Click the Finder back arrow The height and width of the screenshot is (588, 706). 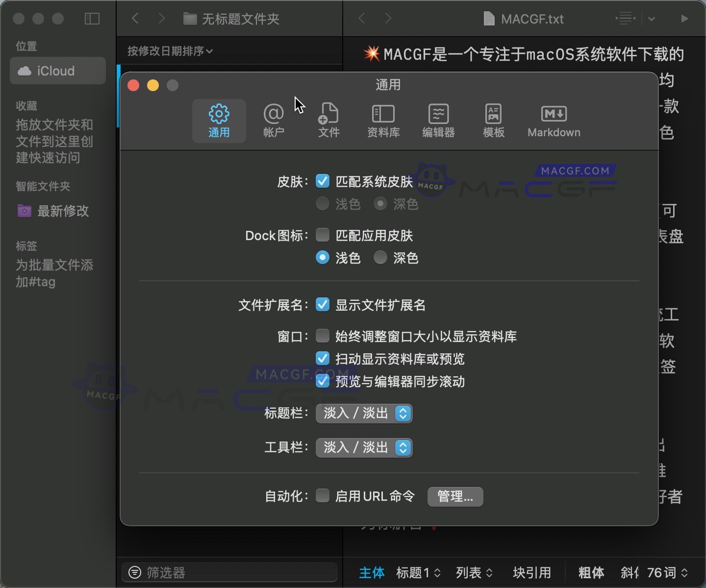click(x=135, y=18)
